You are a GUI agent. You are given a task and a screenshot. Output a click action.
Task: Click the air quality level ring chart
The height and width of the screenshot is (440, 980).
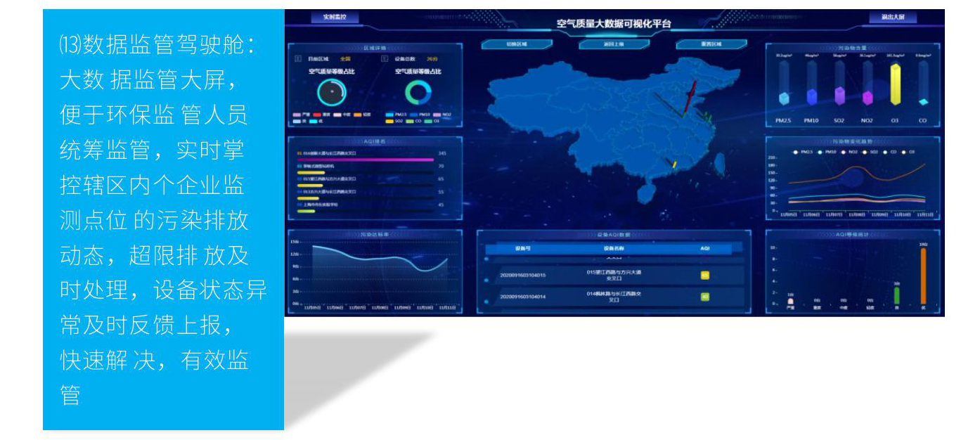(332, 93)
